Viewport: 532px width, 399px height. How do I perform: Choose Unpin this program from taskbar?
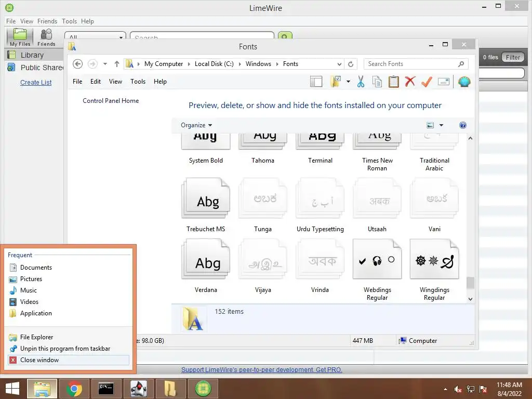[x=68, y=349]
